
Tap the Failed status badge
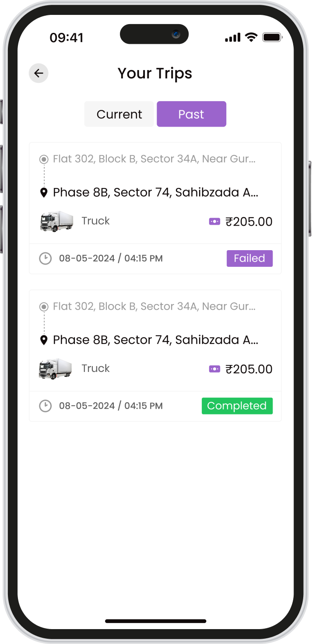[249, 258]
